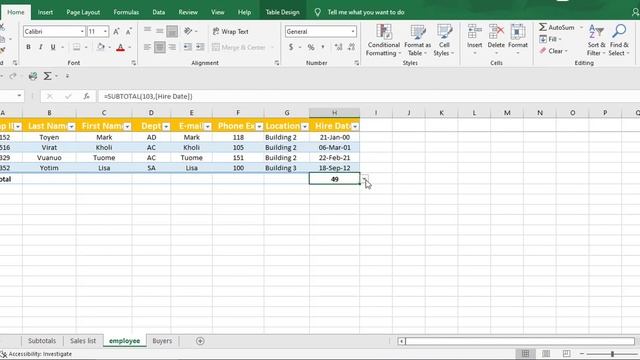Click Merge & Center
The image size is (640, 360).
(239, 47)
